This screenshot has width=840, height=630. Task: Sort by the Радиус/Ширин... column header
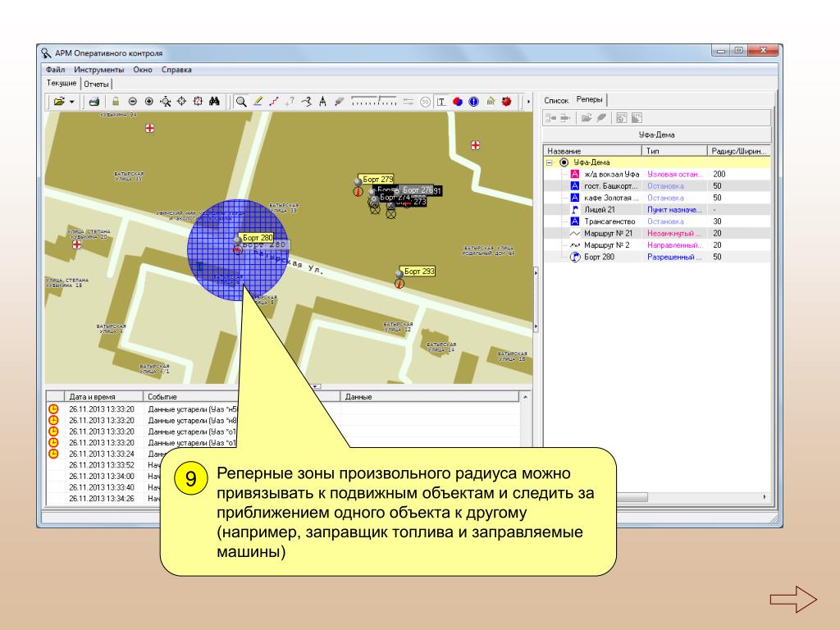(739, 151)
